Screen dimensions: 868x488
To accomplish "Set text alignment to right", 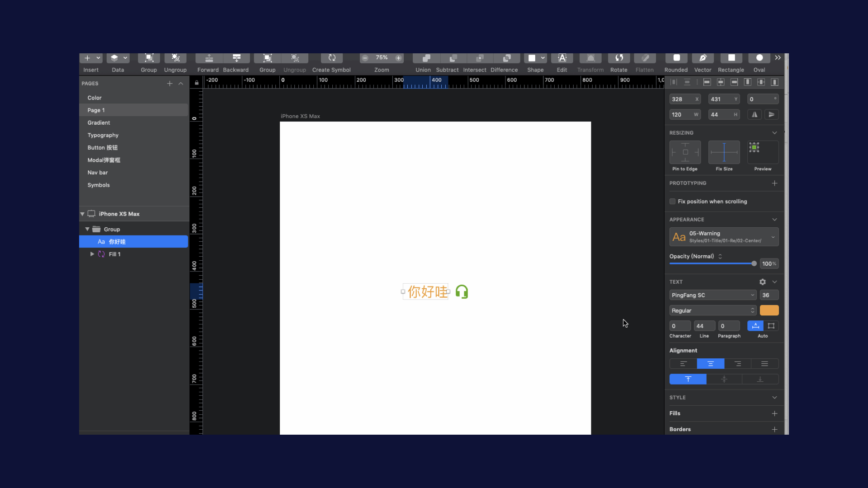I will tap(738, 364).
